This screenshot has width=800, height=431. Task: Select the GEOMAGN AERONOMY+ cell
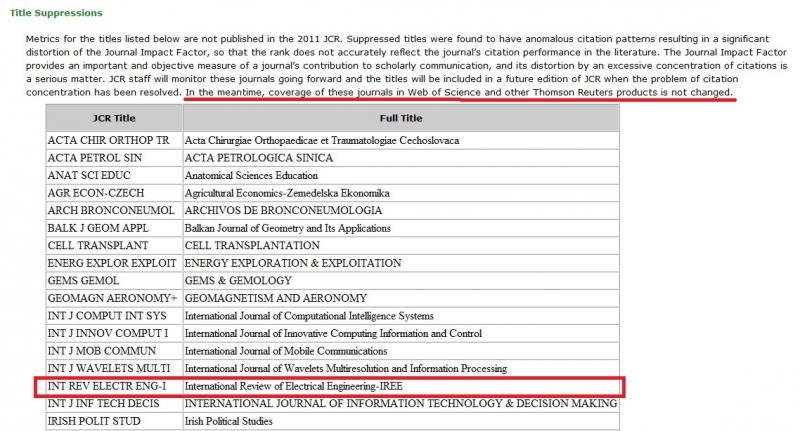[x=114, y=298]
